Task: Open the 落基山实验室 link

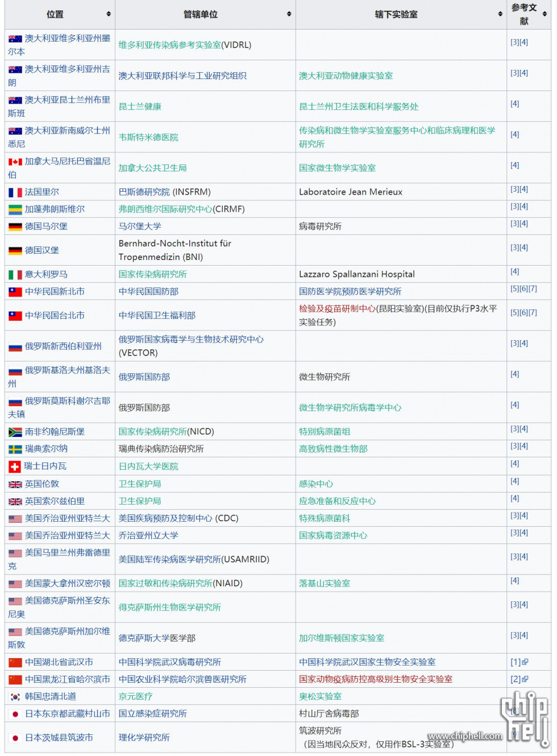Action: [x=325, y=584]
